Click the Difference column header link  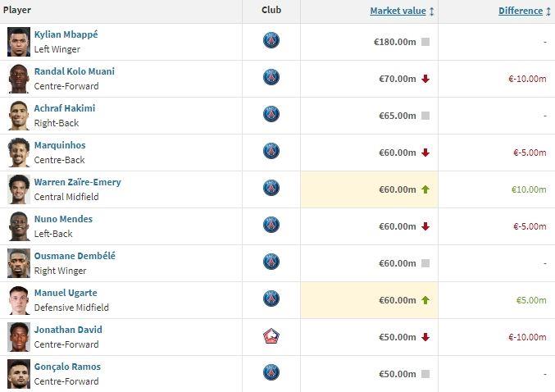click(x=521, y=11)
